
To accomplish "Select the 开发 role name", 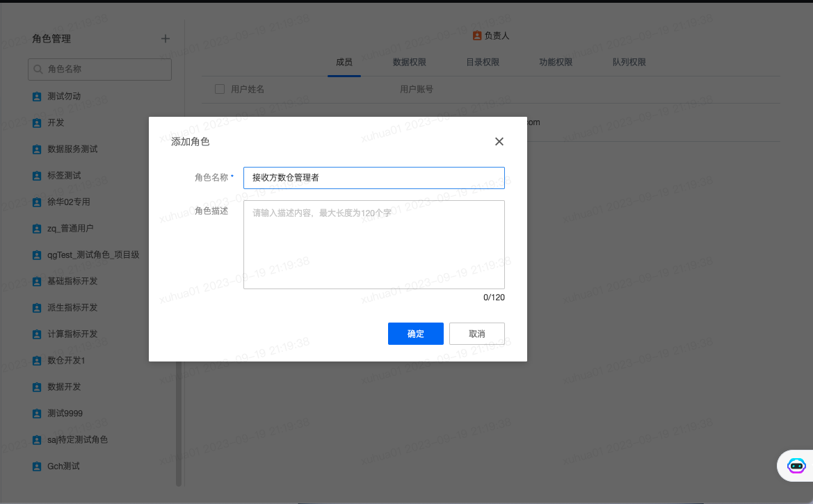I will tap(56, 123).
